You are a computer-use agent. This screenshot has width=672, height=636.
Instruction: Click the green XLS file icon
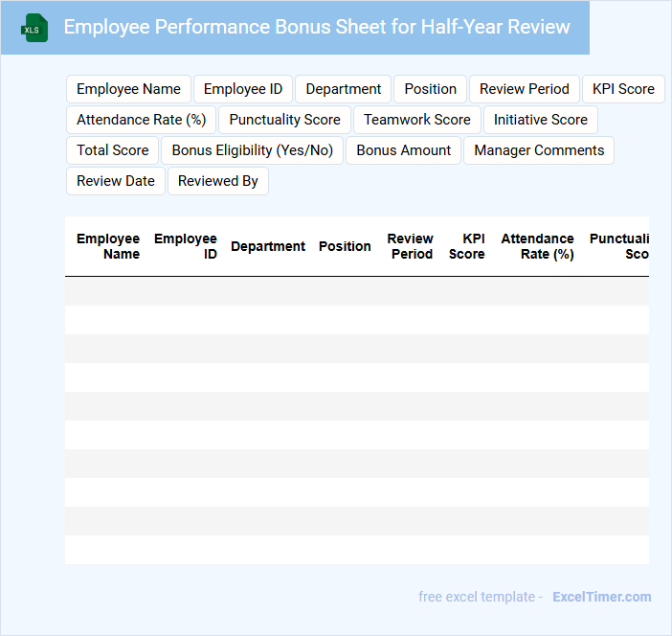point(34,28)
